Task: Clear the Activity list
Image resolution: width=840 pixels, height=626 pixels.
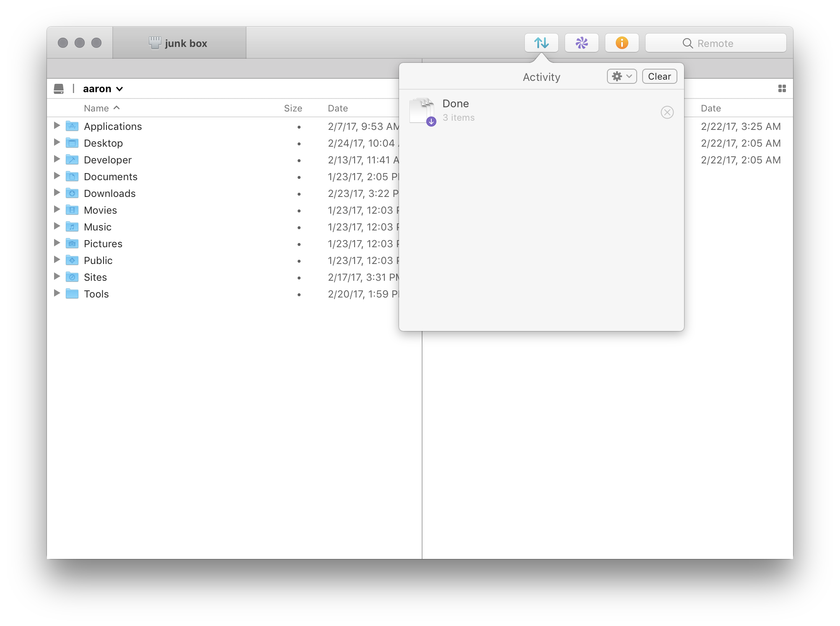Action: pyautogui.click(x=659, y=76)
